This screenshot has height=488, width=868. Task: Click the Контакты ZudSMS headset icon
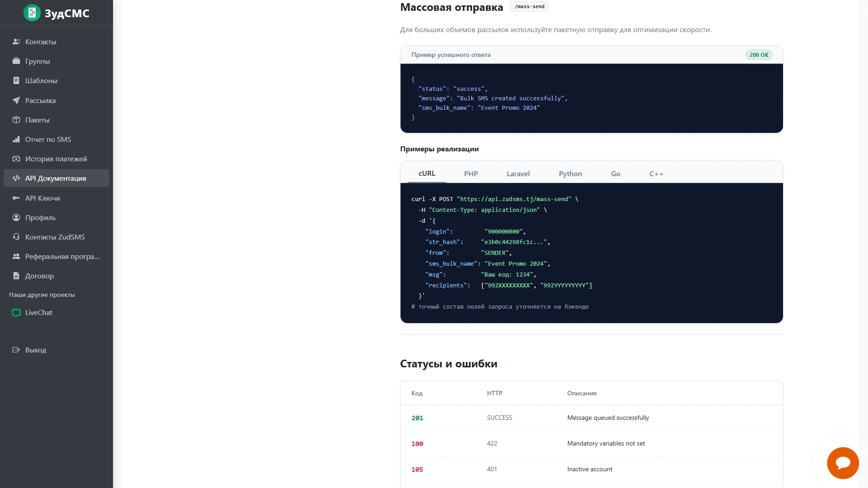point(16,237)
